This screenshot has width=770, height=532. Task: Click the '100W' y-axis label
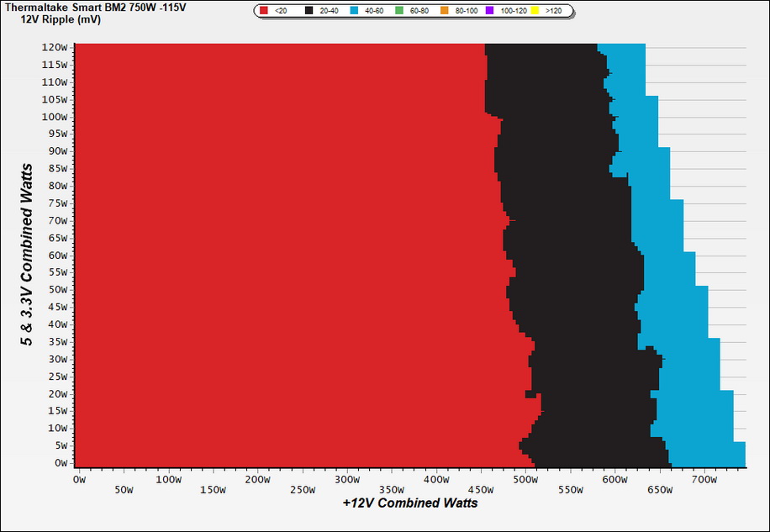tap(55, 117)
